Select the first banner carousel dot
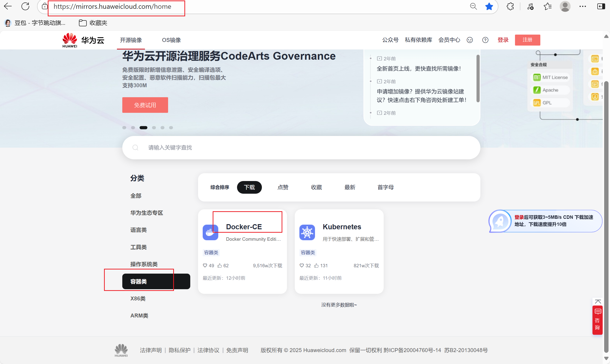610x364 pixels. (x=124, y=128)
